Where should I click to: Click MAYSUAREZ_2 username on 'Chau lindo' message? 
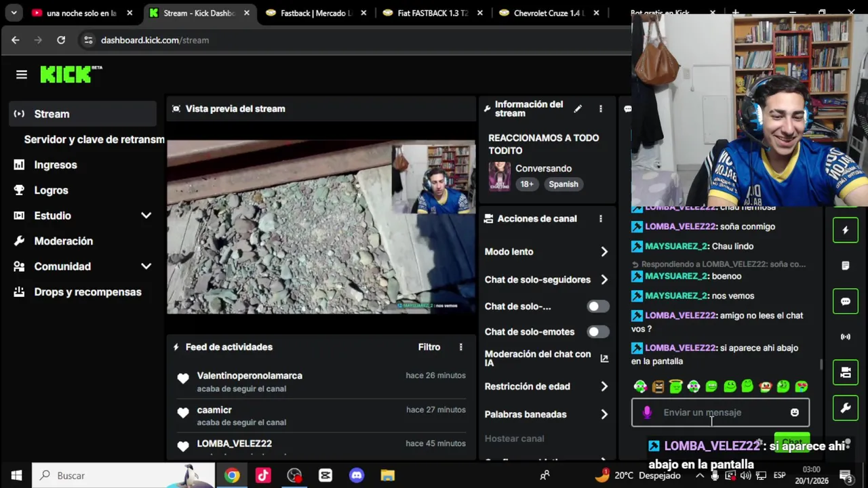tap(676, 246)
